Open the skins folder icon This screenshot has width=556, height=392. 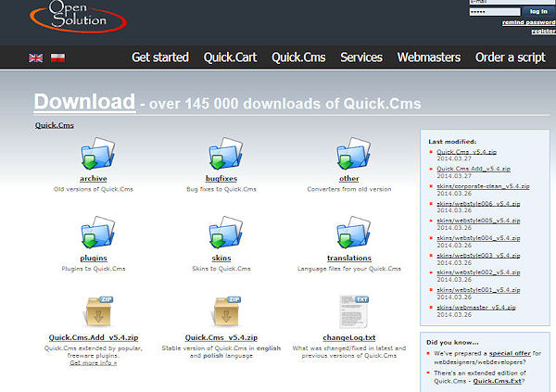[225, 233]
